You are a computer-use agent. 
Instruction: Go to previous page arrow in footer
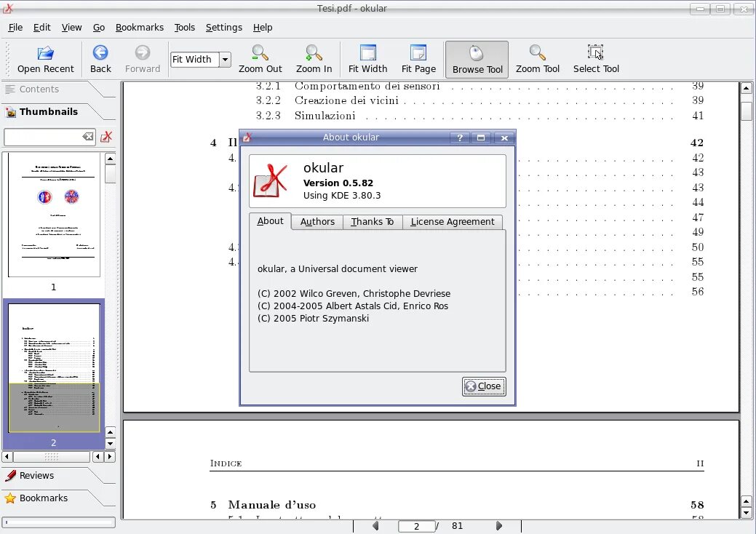pos(375,526)
